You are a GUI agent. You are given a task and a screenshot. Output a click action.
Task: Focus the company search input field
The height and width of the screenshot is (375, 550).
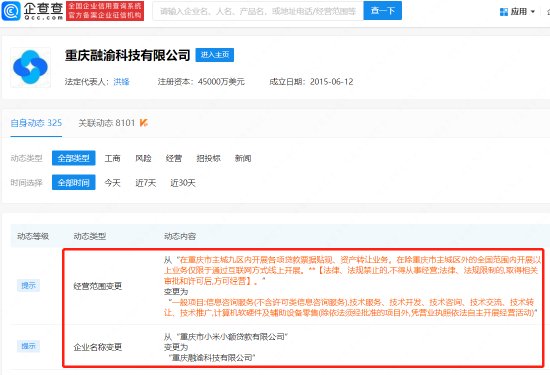[258, 11]
